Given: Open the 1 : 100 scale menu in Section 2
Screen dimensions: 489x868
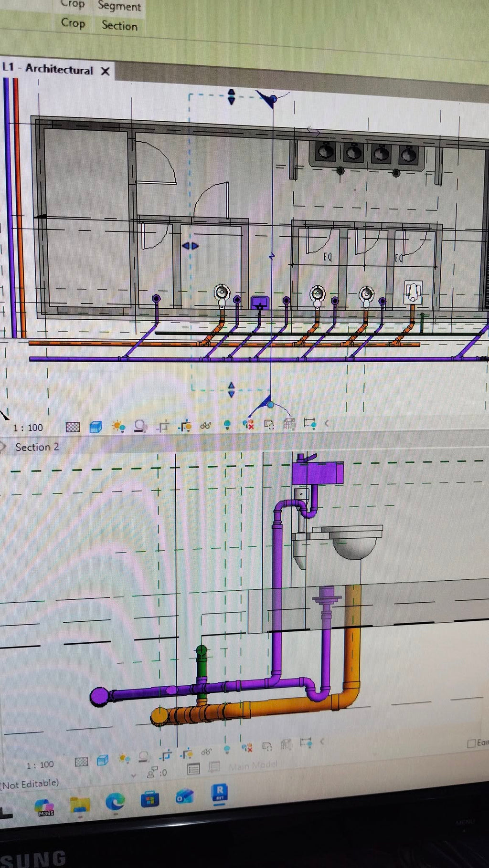Looking at the screenshot, I should (40, 765).
